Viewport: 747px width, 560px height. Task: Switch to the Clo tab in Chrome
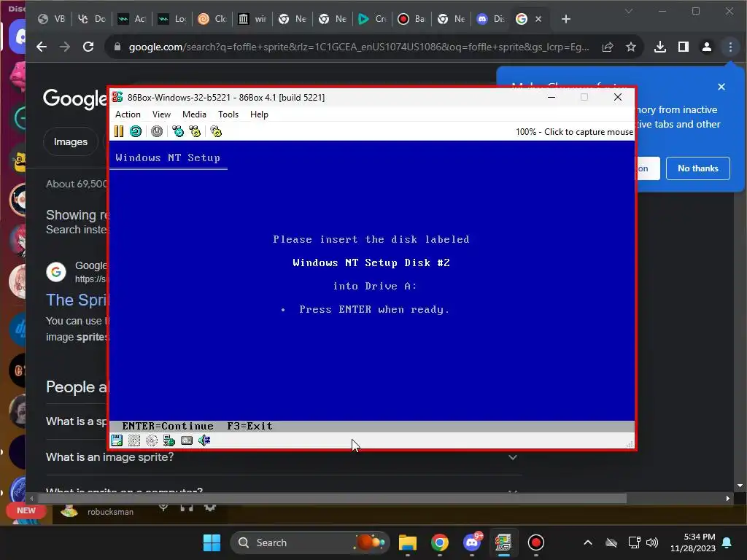212,19
